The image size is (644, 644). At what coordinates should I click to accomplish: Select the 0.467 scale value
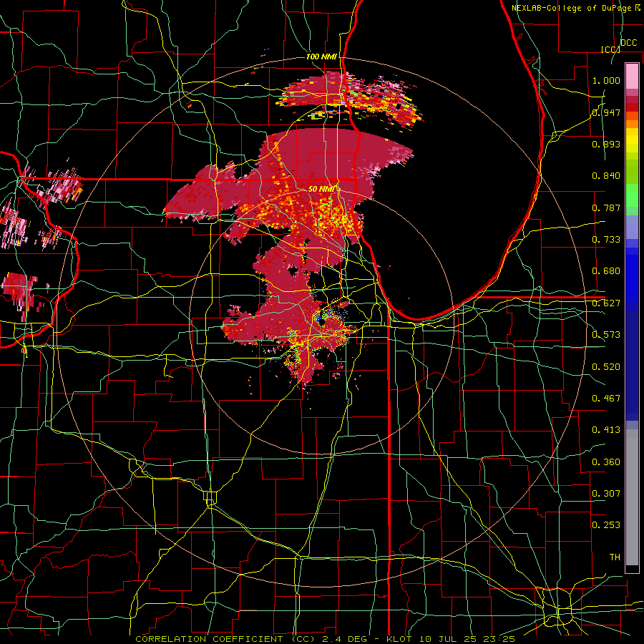pyautogui.click(x=606, y=399)
